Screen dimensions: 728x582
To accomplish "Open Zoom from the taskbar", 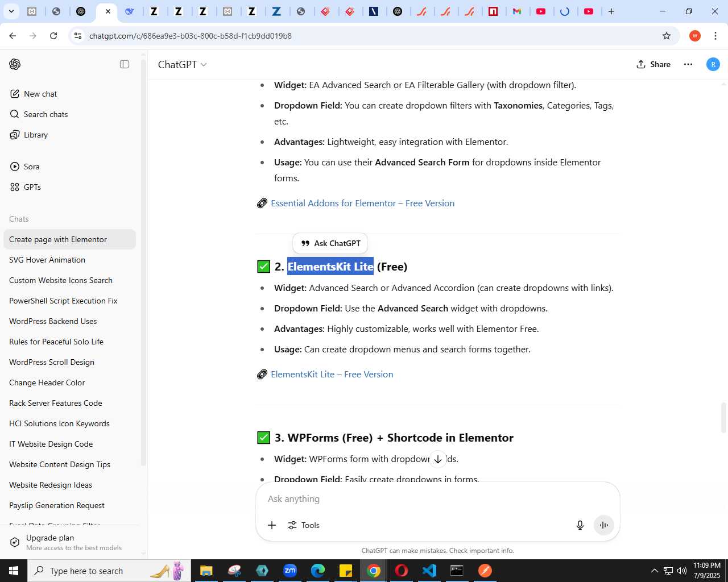I will [x=290, y=571].
